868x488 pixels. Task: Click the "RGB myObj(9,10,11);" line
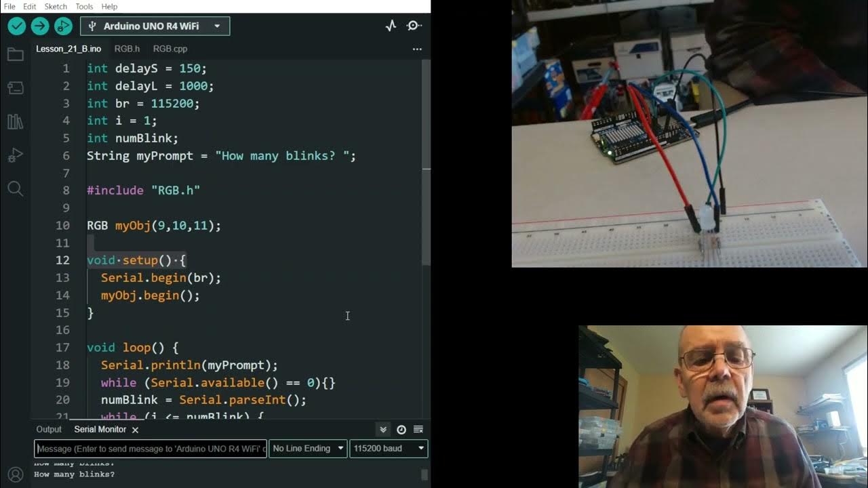pos(154,226)
